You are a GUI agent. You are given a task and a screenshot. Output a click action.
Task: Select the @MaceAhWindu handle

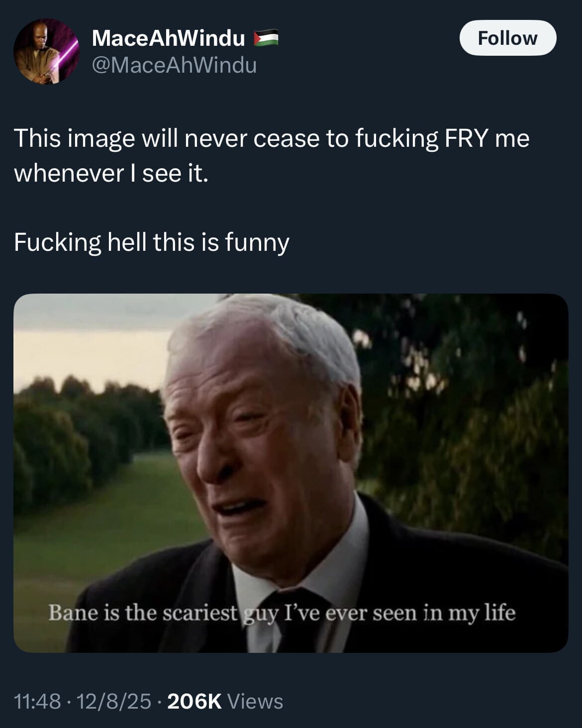174,66
